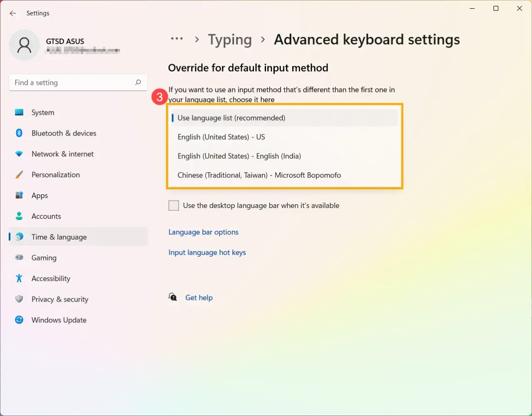Choose English (United States) - US

284,137
